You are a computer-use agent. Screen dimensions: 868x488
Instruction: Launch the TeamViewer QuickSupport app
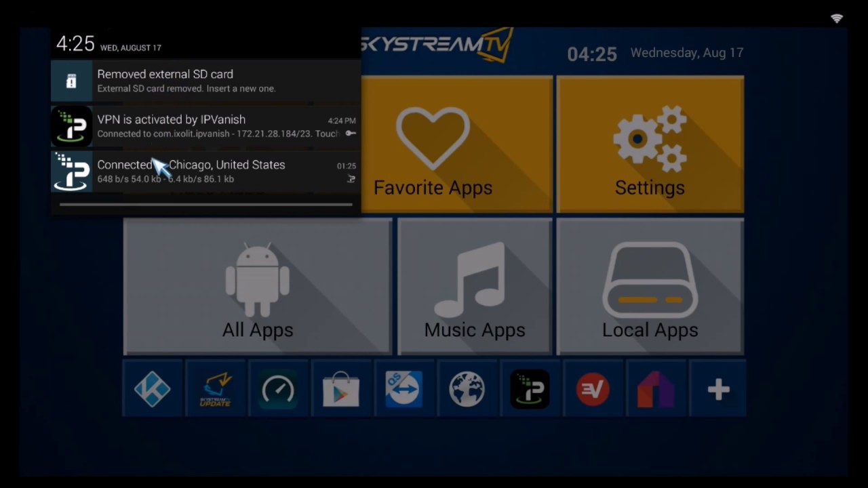[x=404, y=389]
